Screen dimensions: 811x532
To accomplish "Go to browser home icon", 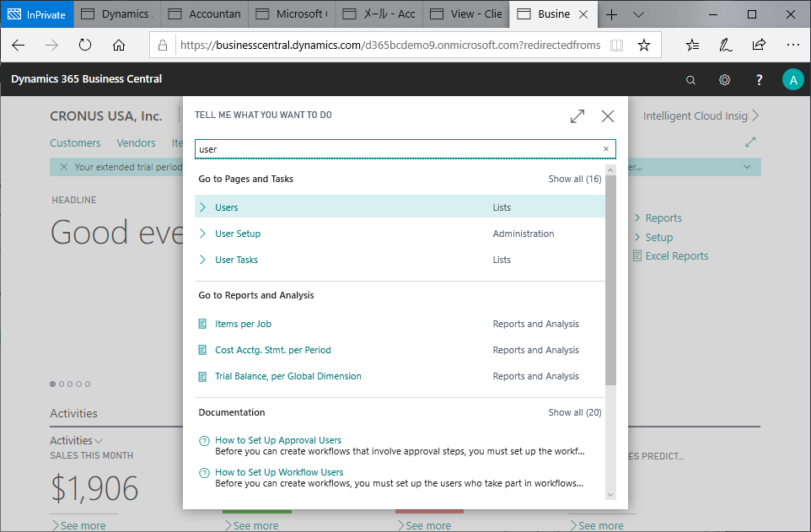I will (x=119, y=46).
